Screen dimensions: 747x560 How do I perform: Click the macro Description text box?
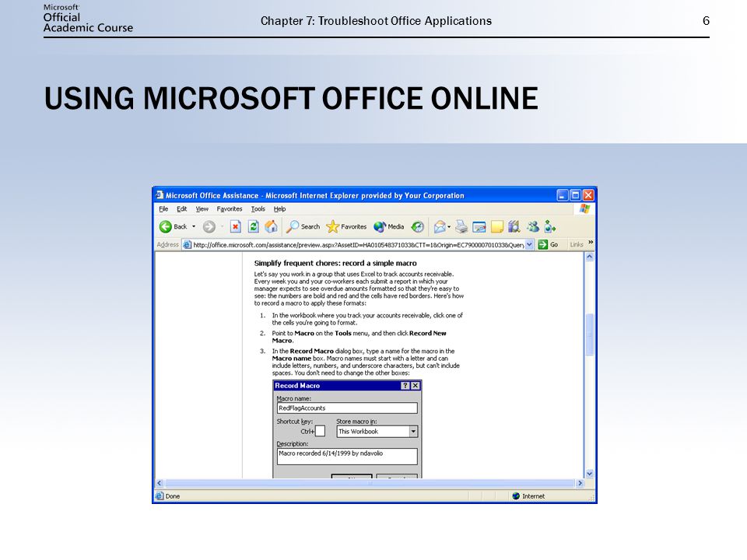point(347,457)
